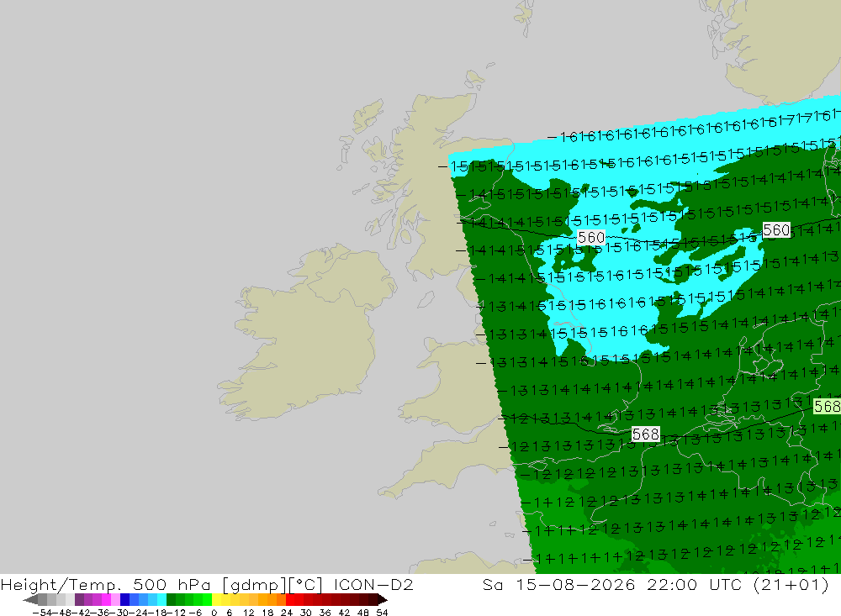
Task: Click the "ICON-D2" model name
Action: [373, 584]
